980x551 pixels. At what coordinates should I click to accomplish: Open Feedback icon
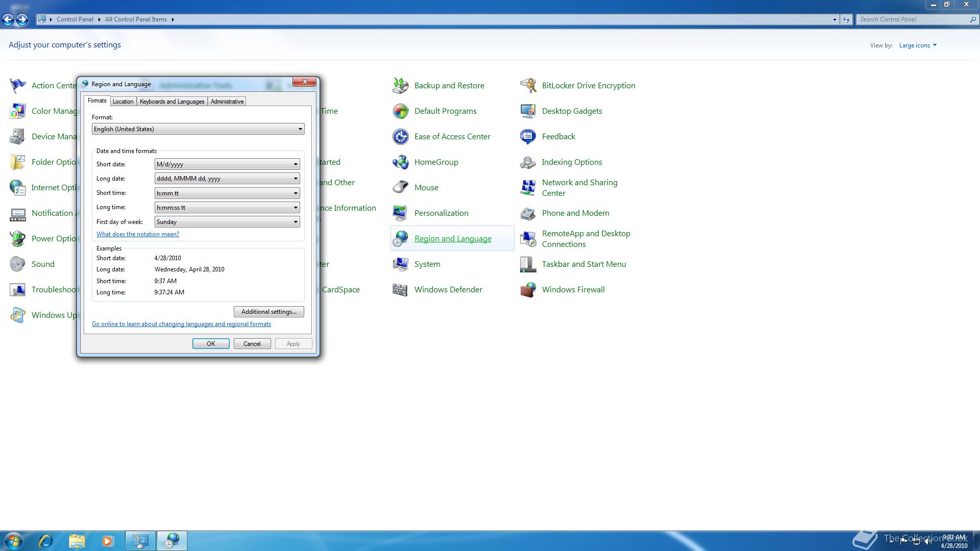click(x=528, y=137)
